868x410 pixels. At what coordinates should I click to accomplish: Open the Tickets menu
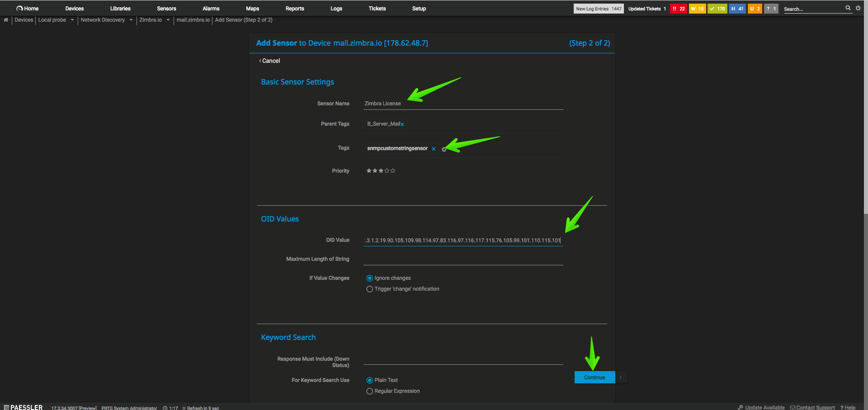(x=377, y=9)
